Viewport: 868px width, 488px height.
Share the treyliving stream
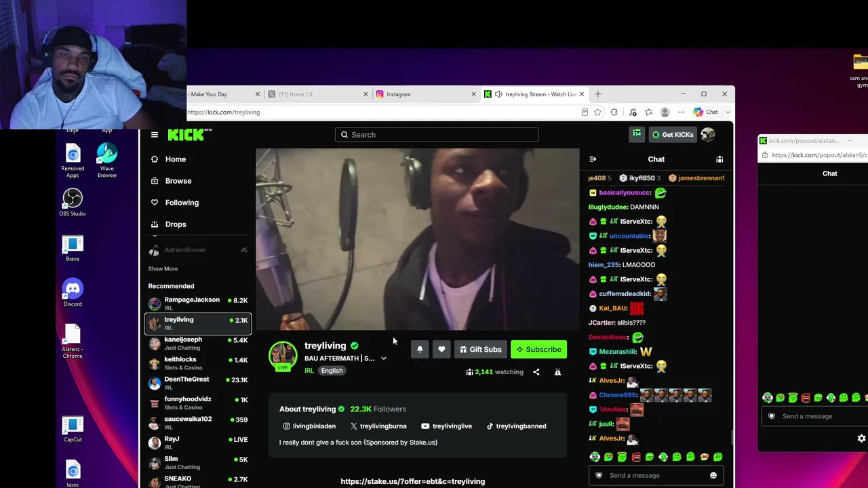click(536, 372)
